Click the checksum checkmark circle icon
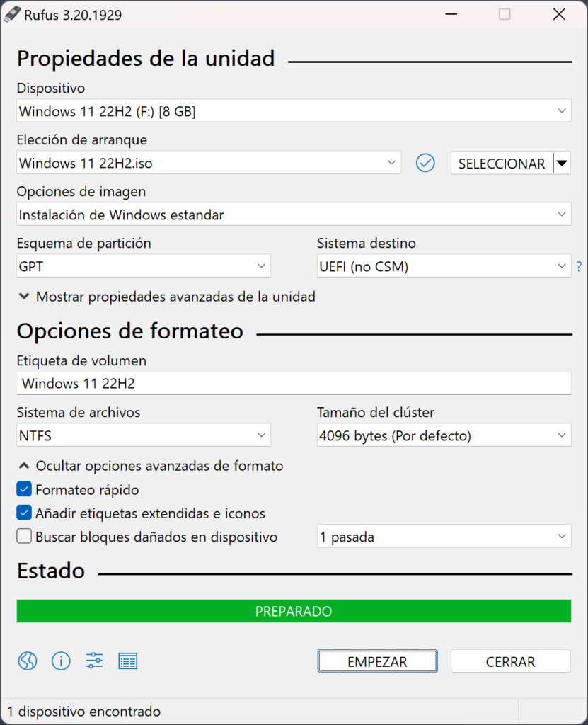Viewport: 588px width, 725px height. (x=425, y=164)
